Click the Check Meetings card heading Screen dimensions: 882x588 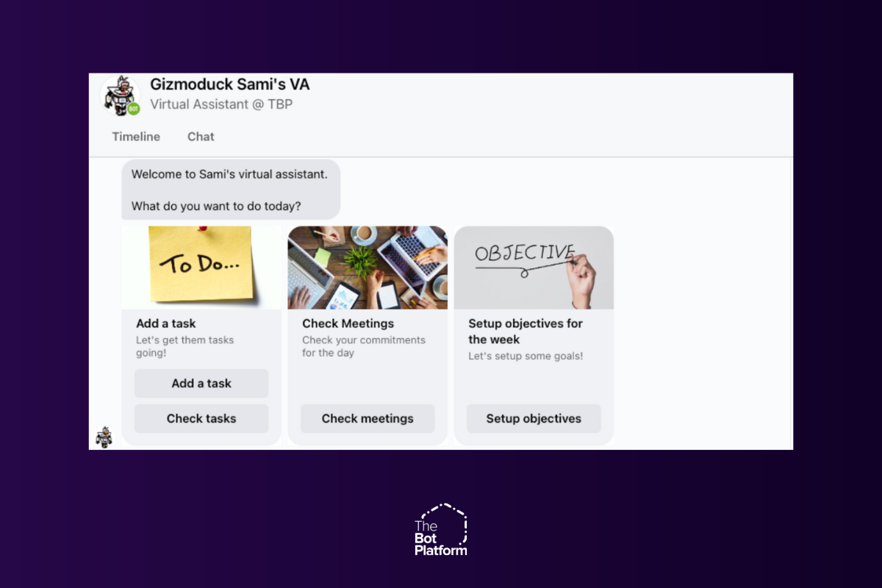[348, 323]
